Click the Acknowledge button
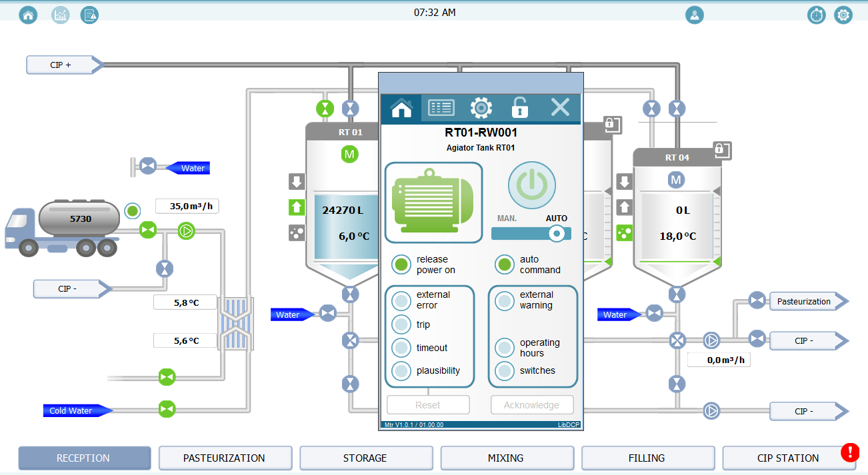Viewport: 868px width, 475px height. click(x=531, y=405)
